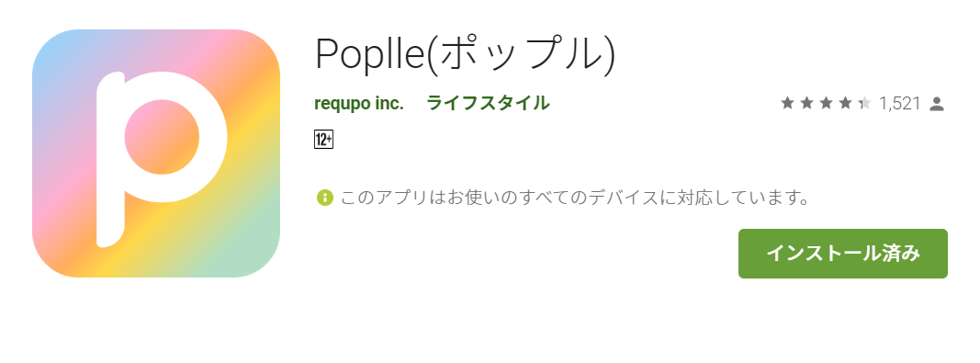Image resolution: width=980 pixels, height=363 pixels.
Task: Click the green device compatibility icon
Action: tap(324, 198)
